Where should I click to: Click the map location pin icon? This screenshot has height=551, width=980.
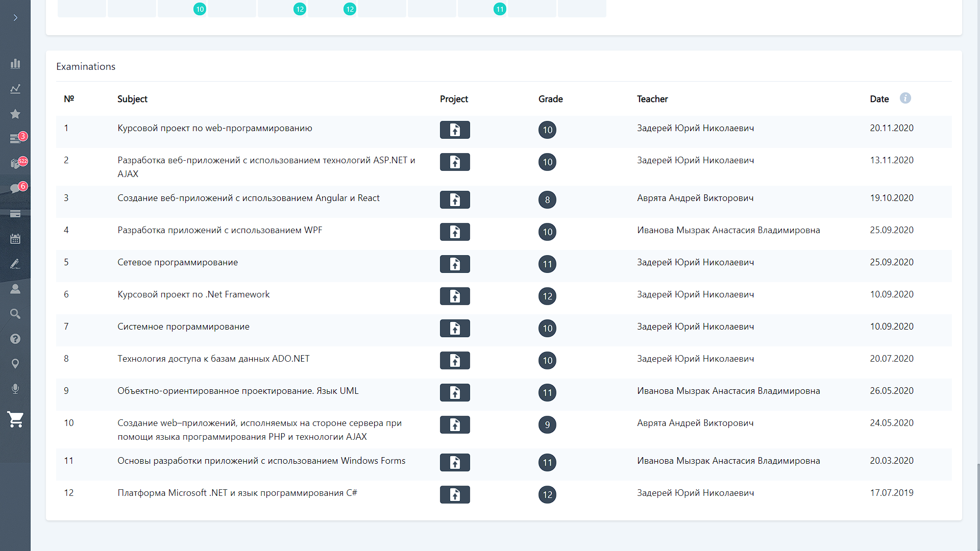point(15,364)
